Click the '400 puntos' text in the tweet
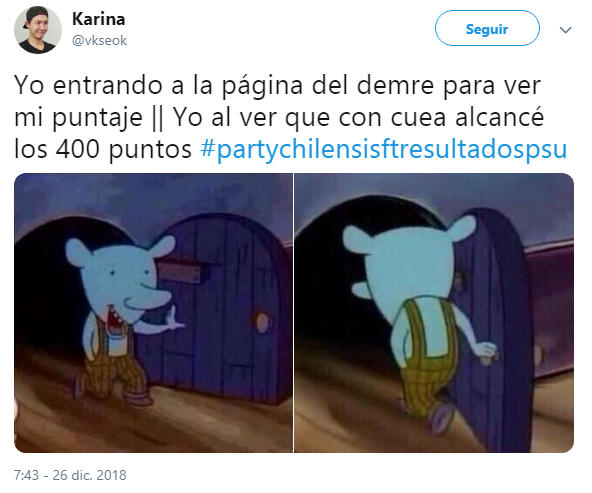 click(x=124, y=149)
